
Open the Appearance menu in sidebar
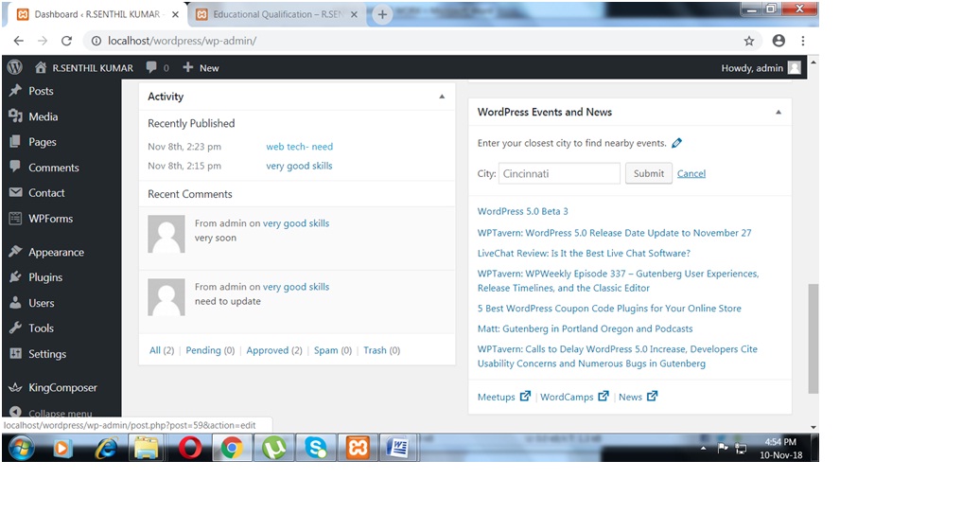tap(56, 252)
